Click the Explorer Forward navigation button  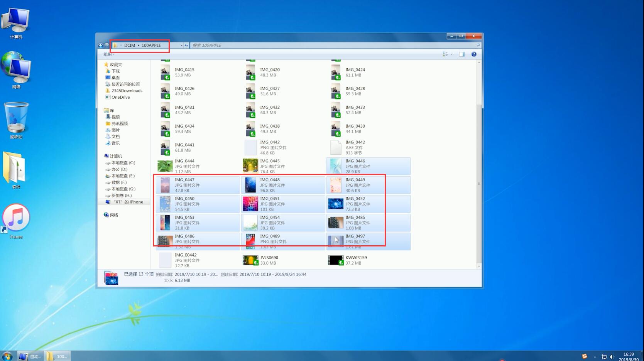point(106,45)
